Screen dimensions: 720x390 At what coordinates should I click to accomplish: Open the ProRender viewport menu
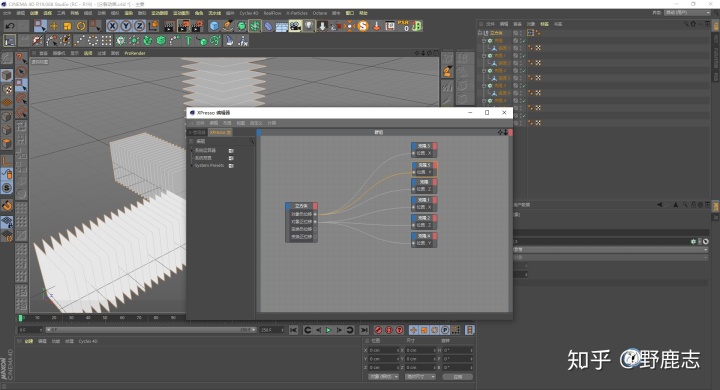click(x=135, y=53)
